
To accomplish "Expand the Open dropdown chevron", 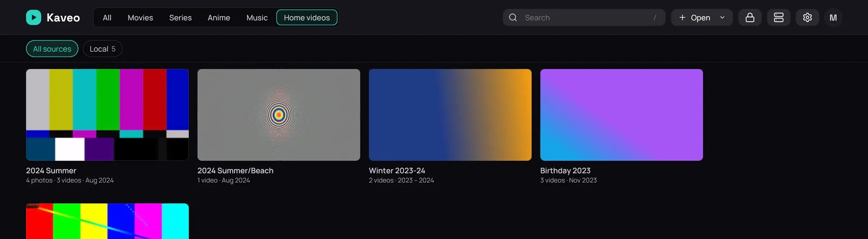I will tap(722, 17).
